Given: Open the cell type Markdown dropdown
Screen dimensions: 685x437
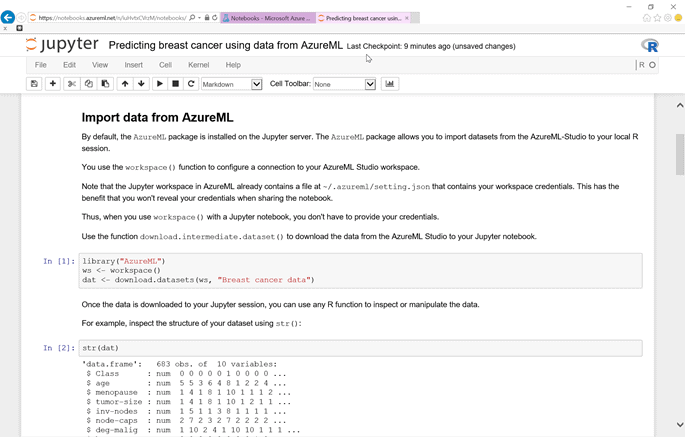Looking at the screenshot, I should [232, 84].
